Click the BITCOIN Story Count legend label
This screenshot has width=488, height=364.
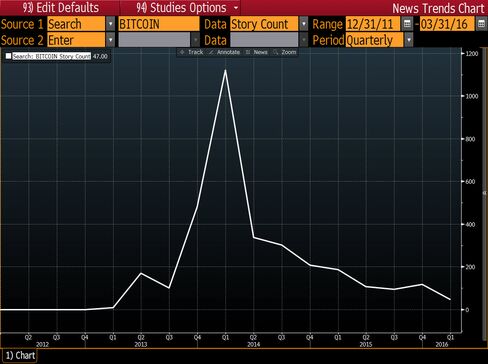coord(52,56)
